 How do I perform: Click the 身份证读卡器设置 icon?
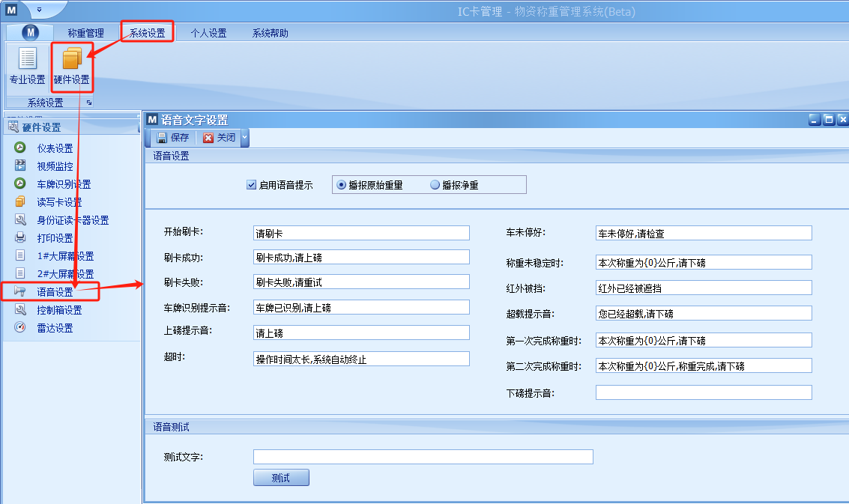click(20, 219)
